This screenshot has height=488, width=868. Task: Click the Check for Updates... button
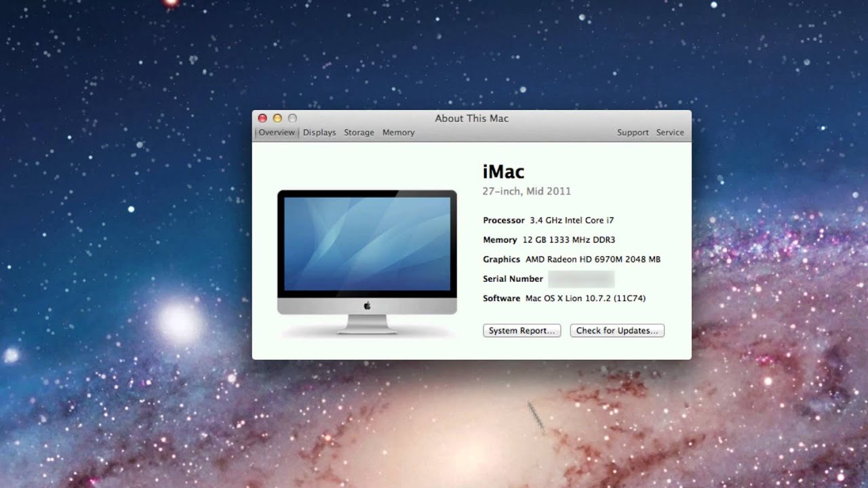click(x=617, y=331)
